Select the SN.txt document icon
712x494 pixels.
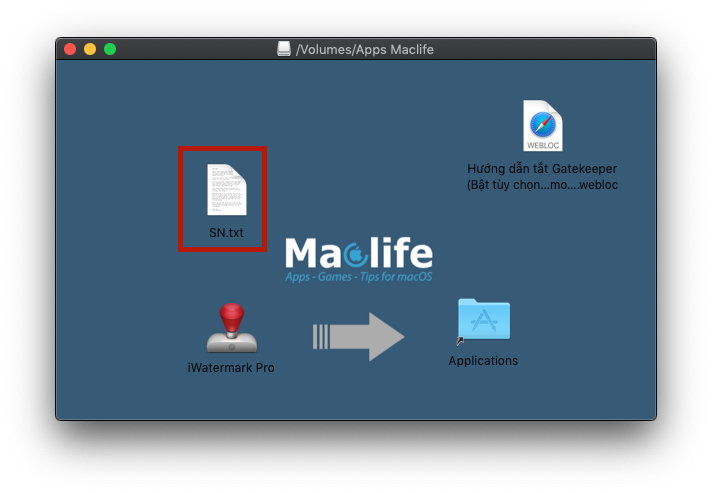(x=227, y=189)
